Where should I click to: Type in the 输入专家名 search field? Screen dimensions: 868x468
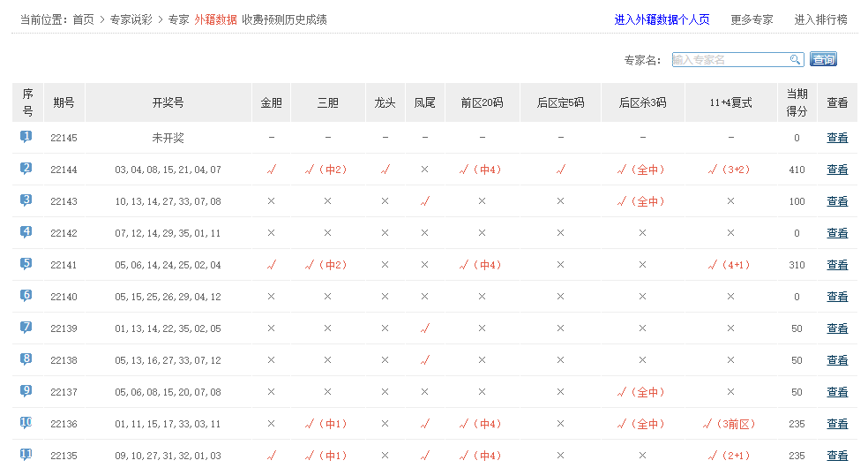coord(730,59)
